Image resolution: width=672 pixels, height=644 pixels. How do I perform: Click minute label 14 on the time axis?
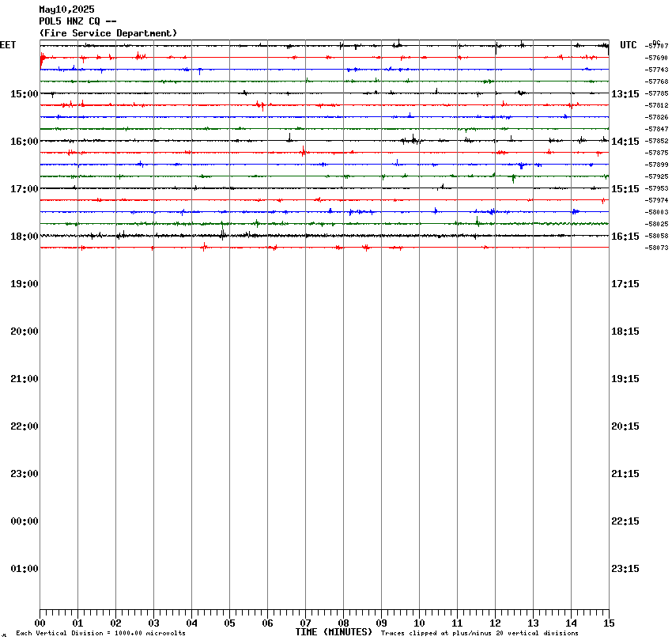571,623
